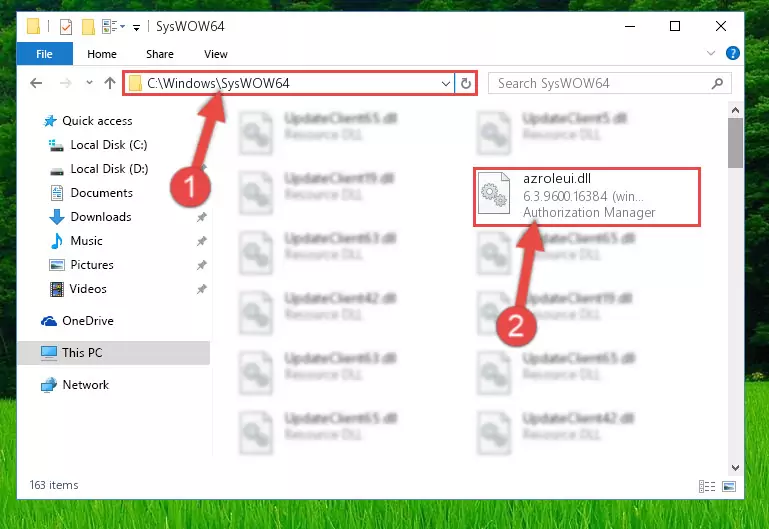The width and height of the screenshot is (769, 529).
Task: Click the Downloads blue arrow icon
Action: 57,217
